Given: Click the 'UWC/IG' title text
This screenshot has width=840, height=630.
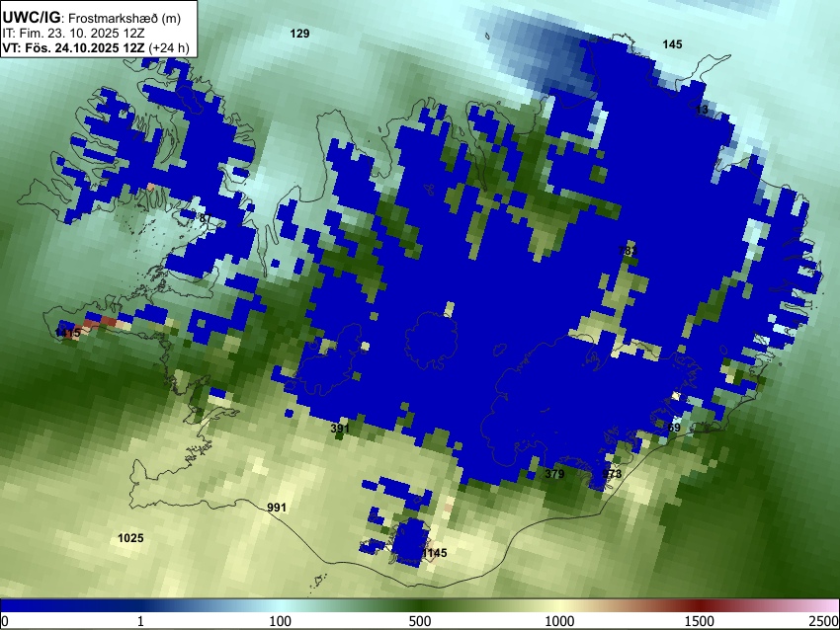Looking at the screenshot, I should pos(32,17).
